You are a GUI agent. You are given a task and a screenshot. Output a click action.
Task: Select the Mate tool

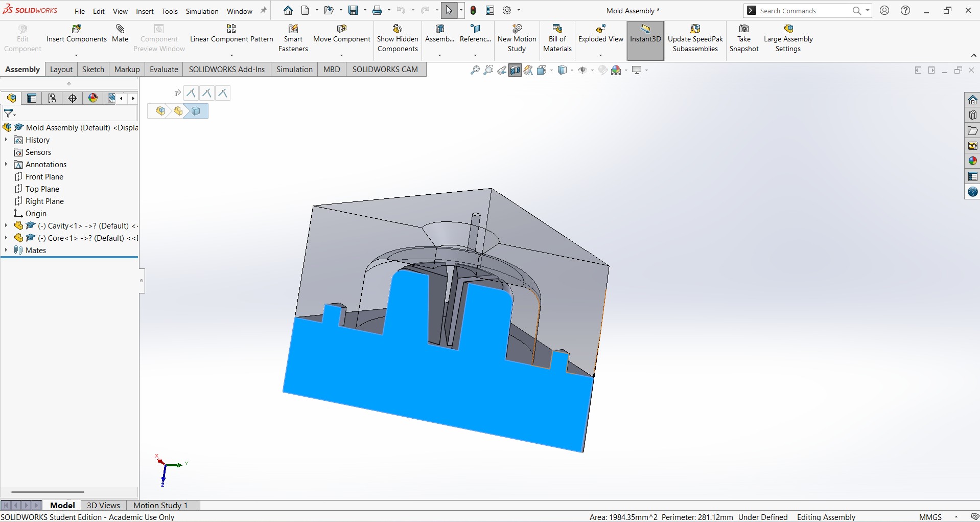point(120,33)
